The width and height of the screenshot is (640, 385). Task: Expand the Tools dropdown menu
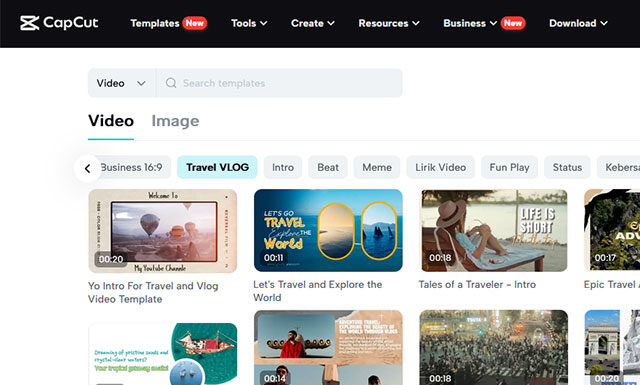[249, 23]
